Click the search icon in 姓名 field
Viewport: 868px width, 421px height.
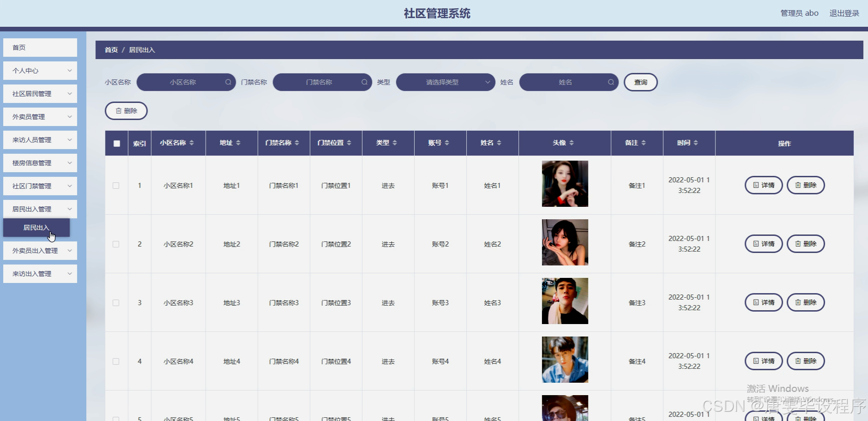(x=611, y=82)
